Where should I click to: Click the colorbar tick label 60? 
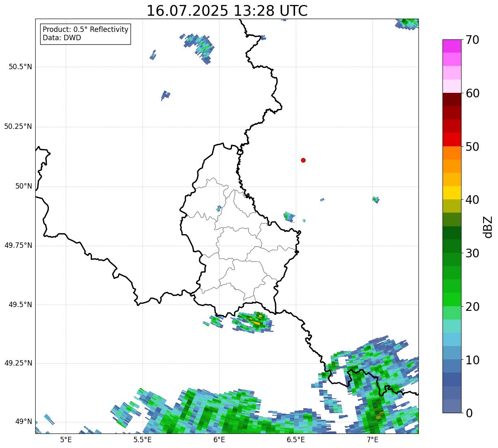coord(472,93)
